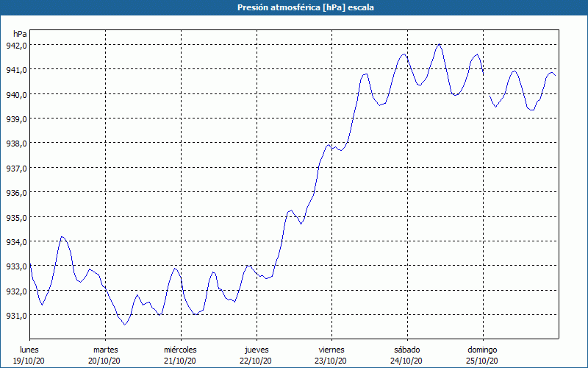Click the 'domingo' day label

pyautogui.click(x=482, y=350)
